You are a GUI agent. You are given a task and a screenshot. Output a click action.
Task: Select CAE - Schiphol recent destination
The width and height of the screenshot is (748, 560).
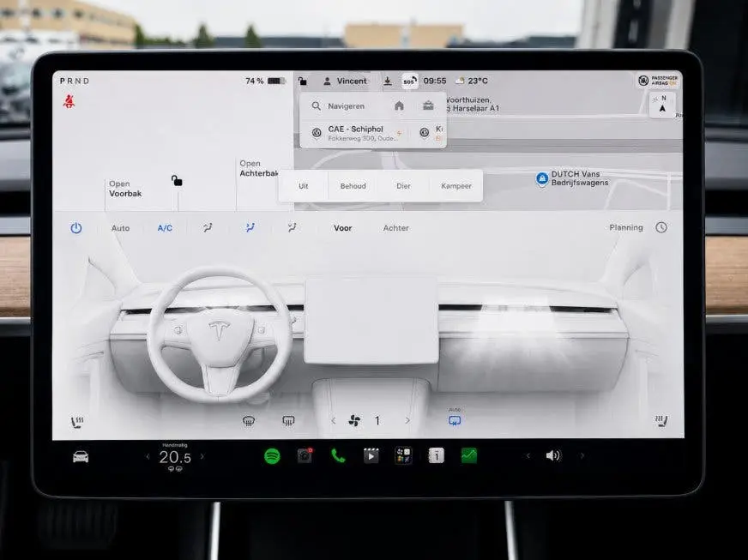[355, 133]
